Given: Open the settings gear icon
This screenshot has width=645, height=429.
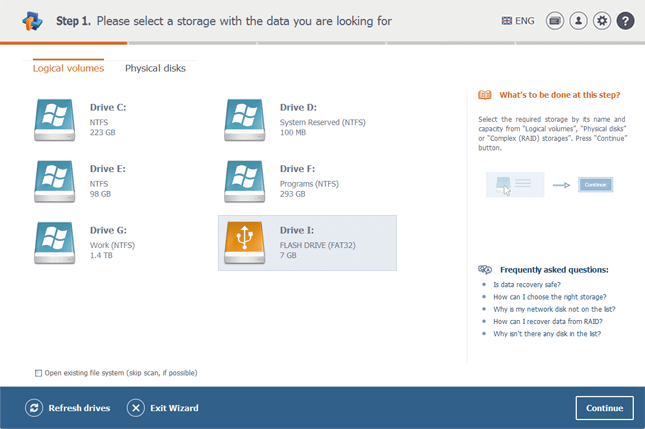Looking at the screenshot, I should click(x=602, y=20).
